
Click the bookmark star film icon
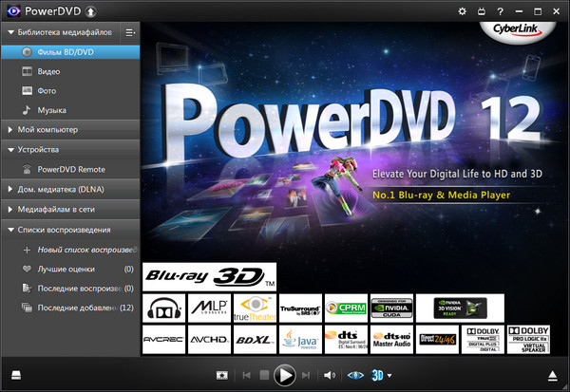221,375
